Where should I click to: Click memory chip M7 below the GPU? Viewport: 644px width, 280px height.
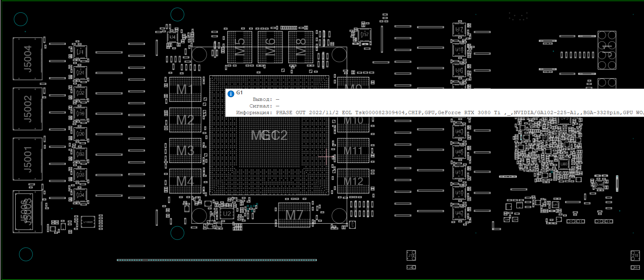[294, 215]
